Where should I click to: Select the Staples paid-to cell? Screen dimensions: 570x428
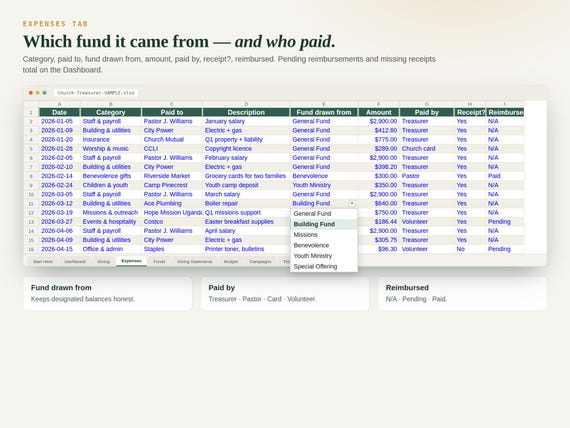coord(172,249)
